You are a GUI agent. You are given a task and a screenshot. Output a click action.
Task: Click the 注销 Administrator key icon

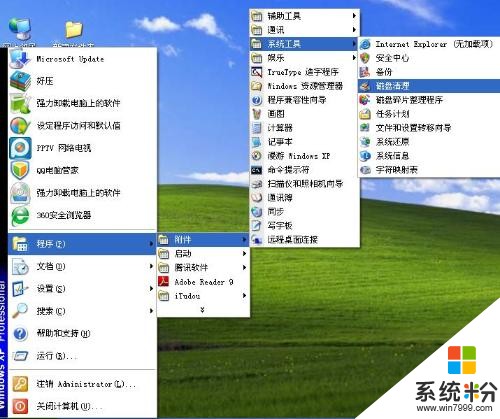click(x=20, y=384)
